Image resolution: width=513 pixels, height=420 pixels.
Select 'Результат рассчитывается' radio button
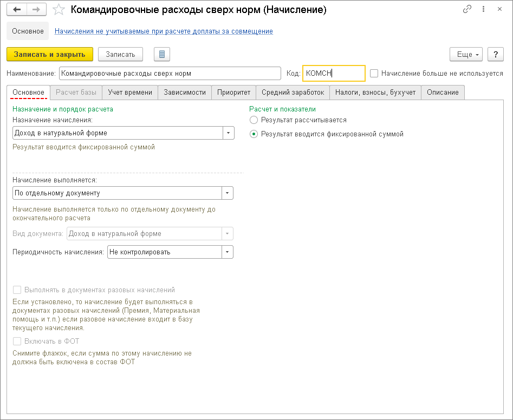(254, 120)
